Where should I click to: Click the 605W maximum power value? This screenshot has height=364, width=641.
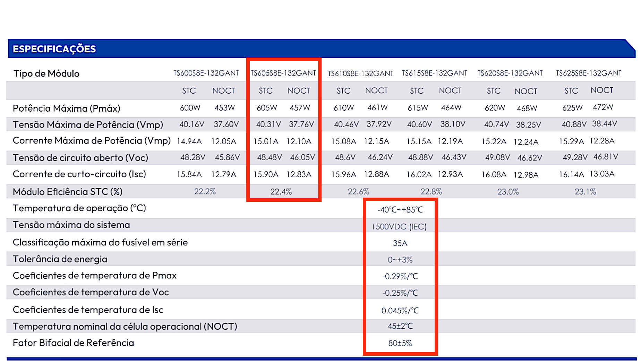267,108
